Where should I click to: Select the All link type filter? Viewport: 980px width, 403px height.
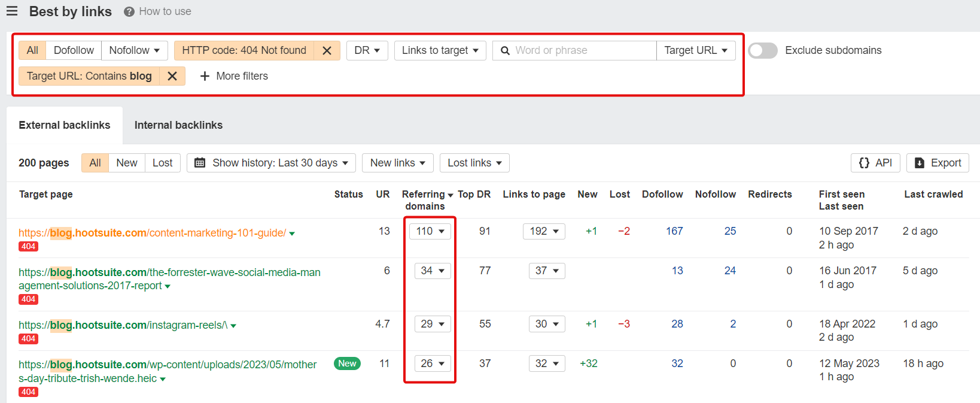coord(32,51)
